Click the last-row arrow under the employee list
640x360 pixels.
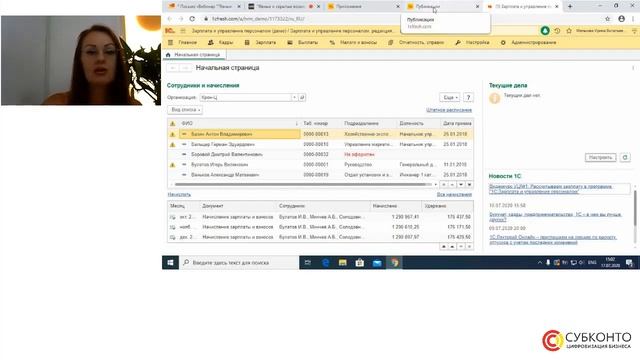pos(469,185)
